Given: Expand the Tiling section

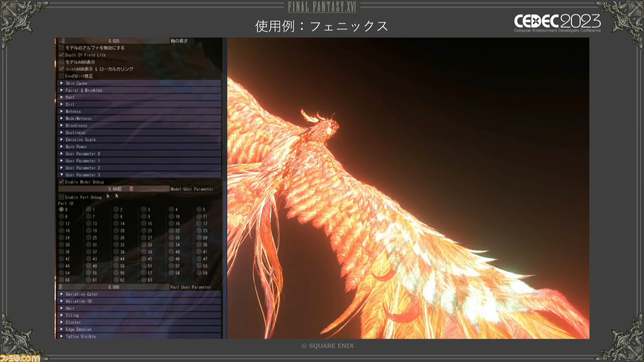Looking at the screenshot, I should coord(139,315).
